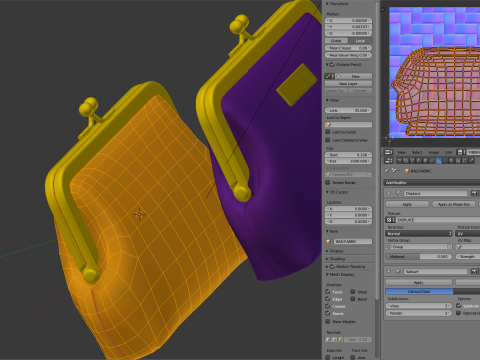The width and height of the screenshot is (480, 360).
Task: Collapse the View panel
Action: point(327,100)
